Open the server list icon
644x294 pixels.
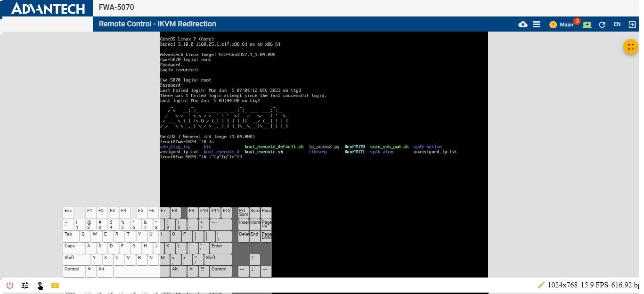[536, 24]
